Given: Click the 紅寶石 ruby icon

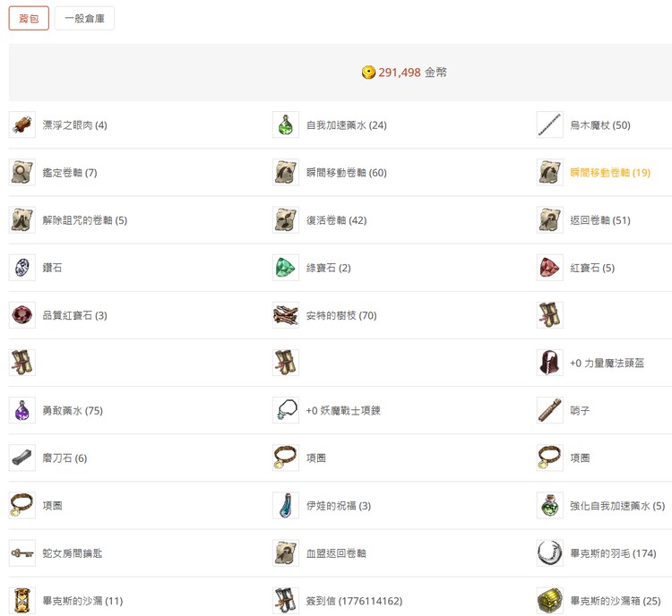Looking at the screenshot, I should click(549, 268).
